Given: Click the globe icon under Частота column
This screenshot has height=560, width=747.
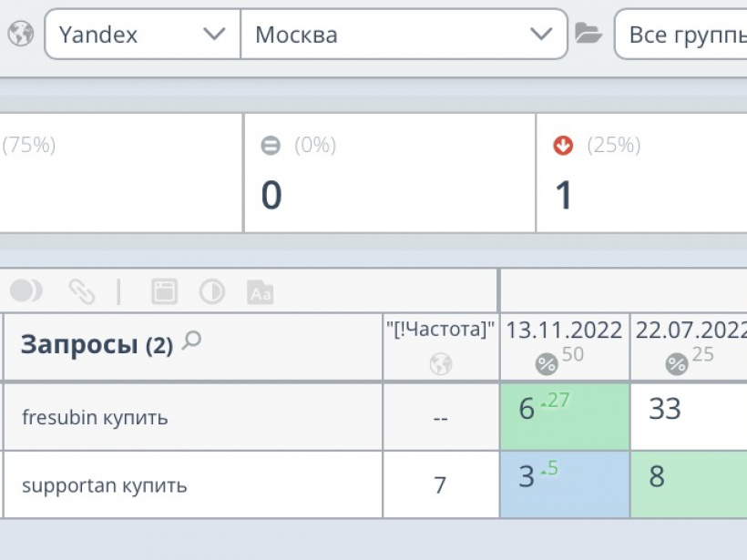Looking at the screenshot, I should click(440, 364).
